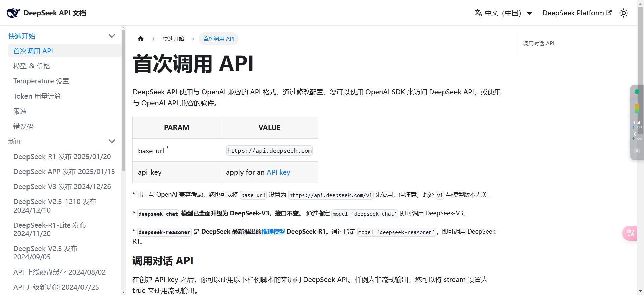The width and height of the screenshot is (644, 295).
Task: Click the PARAM table header
Action: tap(177, 128)
